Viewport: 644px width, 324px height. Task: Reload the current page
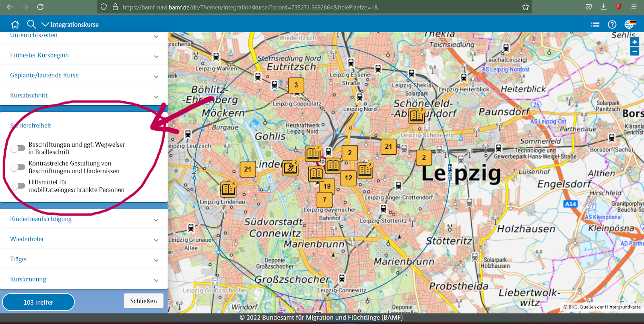click(40, 7)
